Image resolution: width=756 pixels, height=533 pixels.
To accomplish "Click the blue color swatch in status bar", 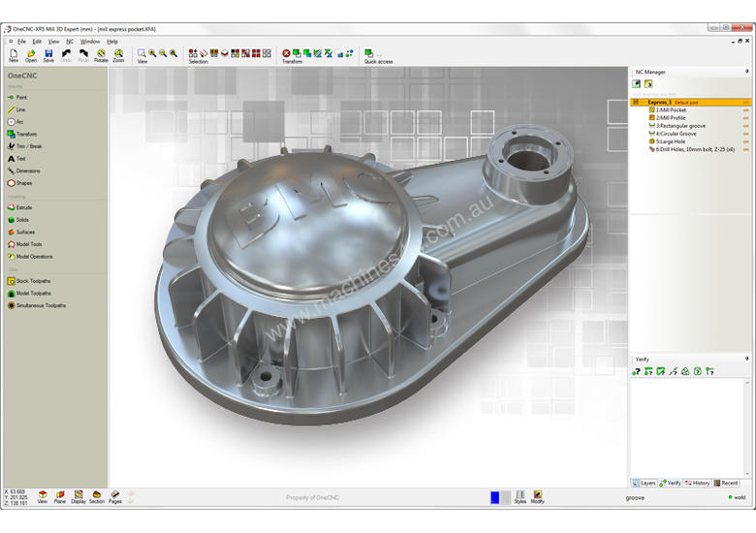I will click(x=494, y=497).
